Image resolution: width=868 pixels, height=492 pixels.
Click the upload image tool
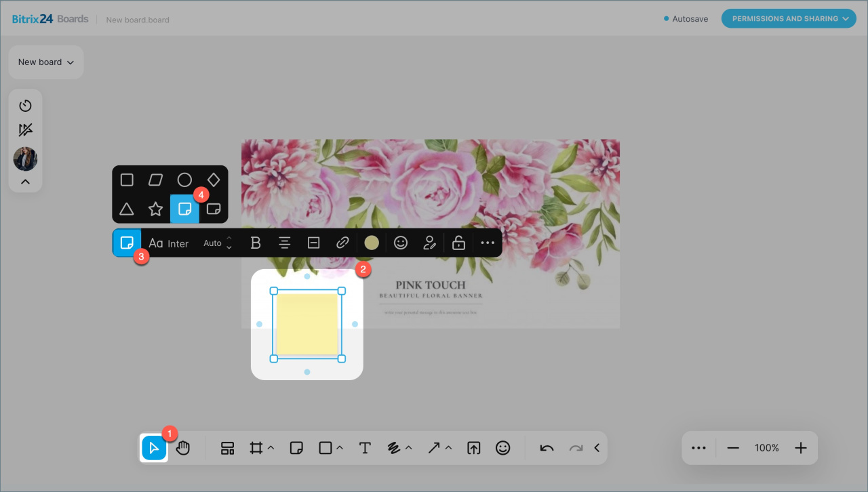(473, 448)
